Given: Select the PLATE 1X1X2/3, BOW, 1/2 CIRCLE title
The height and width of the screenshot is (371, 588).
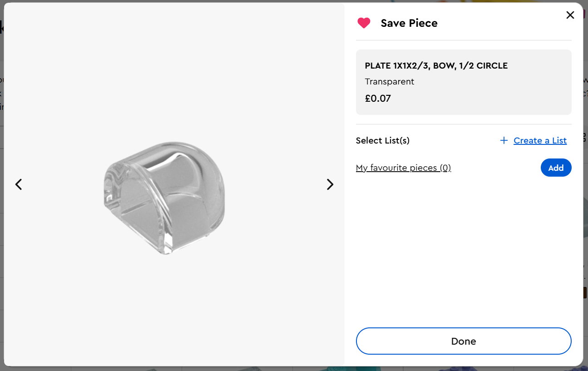Looking at the screenshot, I should coord(436,66).
